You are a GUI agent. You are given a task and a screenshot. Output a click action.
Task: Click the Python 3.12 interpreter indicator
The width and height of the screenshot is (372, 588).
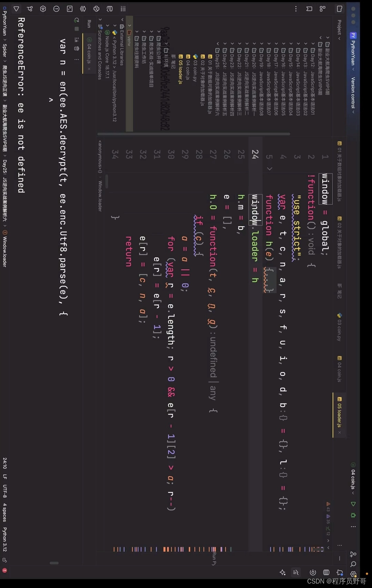(x=4, y=539)
